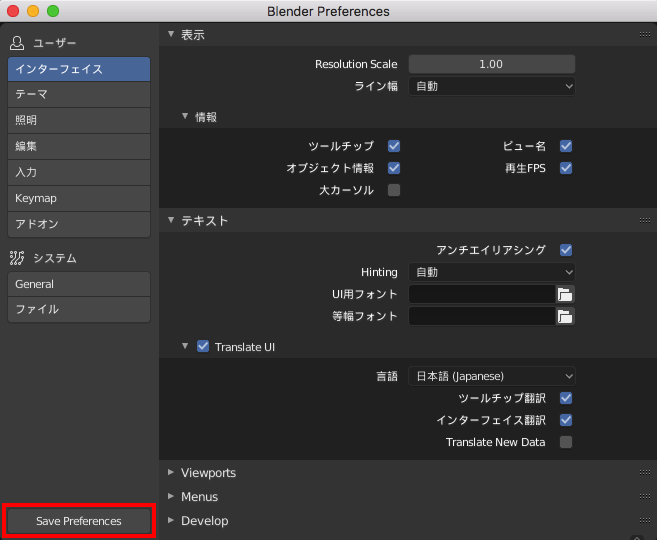Click the Develop panel drag grip

(x=645, y=521)
